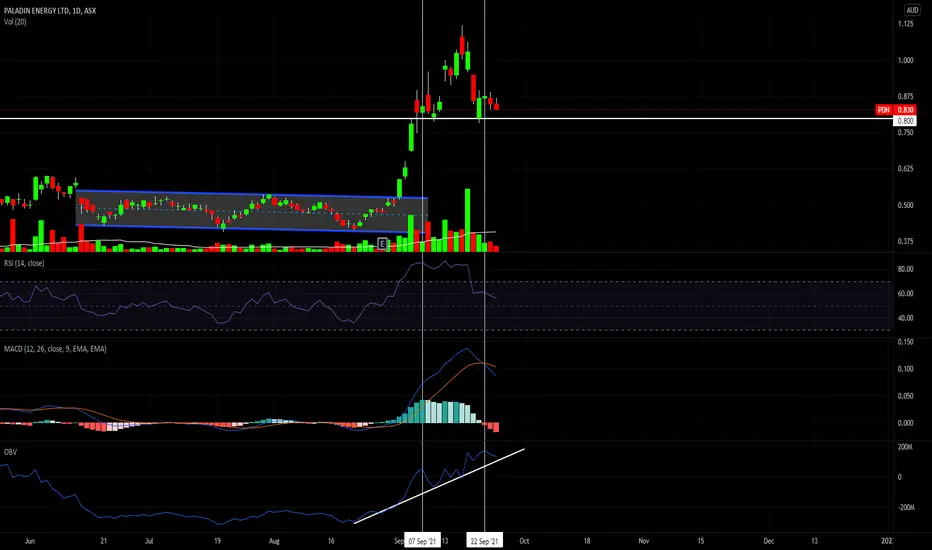Click the 0.150 MACD scale value
Screen dimensions: 932x550
click(905, 342)
